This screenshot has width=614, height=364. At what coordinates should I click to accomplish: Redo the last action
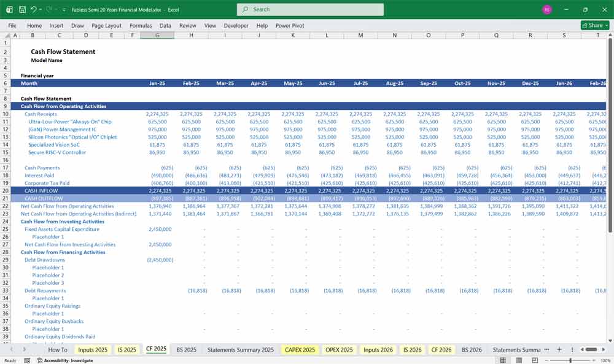[x=48, y=9]
